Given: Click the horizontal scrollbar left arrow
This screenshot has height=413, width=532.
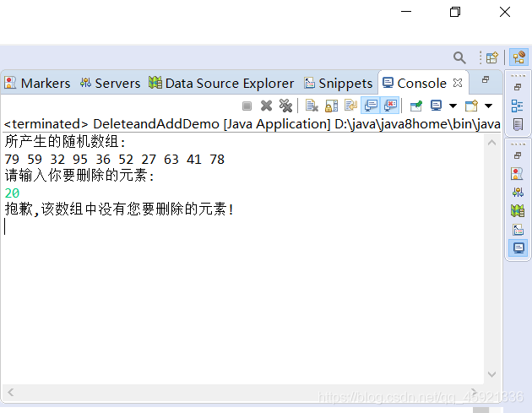Looking at the screenshot, I should coord(11,392).
